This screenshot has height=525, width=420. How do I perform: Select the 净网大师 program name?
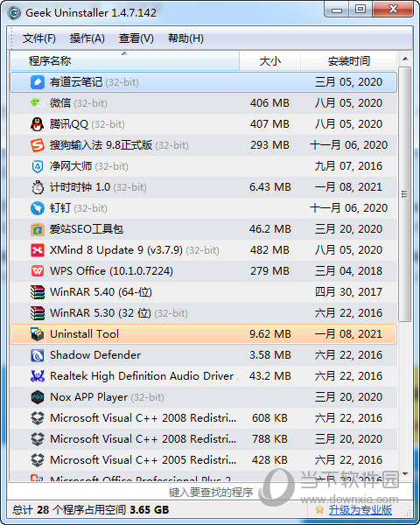71,166
